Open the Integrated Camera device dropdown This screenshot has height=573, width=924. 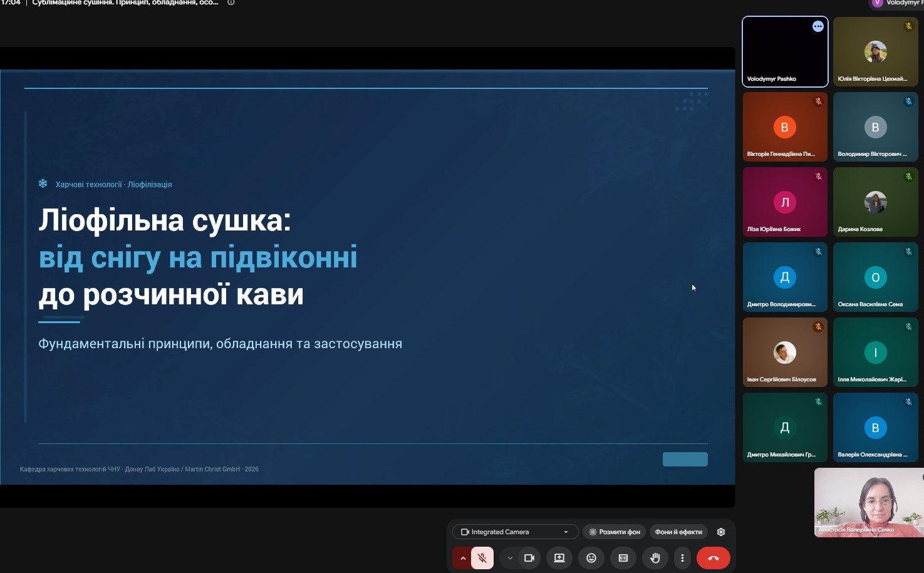pyautogui.click(x=515, y=532)
